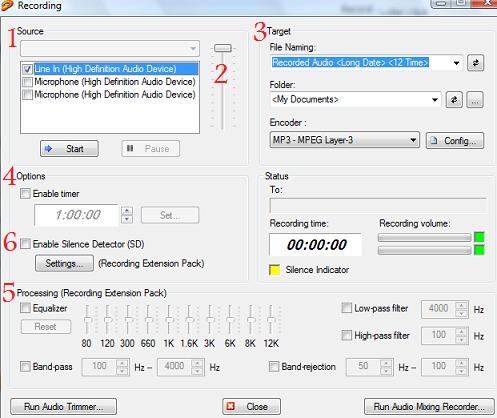The image size is (497, 418).
Task: Toggle Enable Silence Detector (SD) checkbox
Action: (25, 244)
